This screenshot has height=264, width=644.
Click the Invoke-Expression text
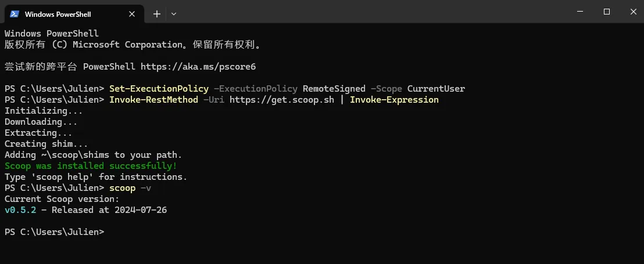point(394,100)
